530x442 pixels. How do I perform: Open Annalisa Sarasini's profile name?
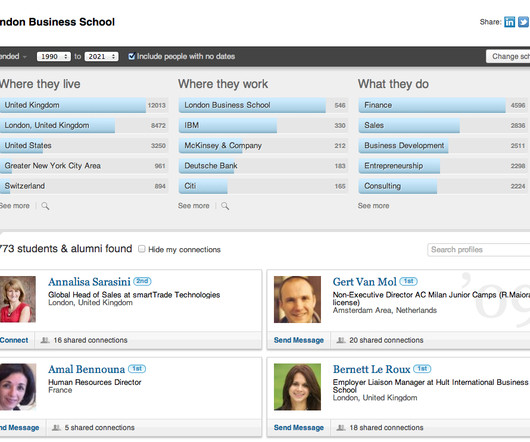click(89, 282)
